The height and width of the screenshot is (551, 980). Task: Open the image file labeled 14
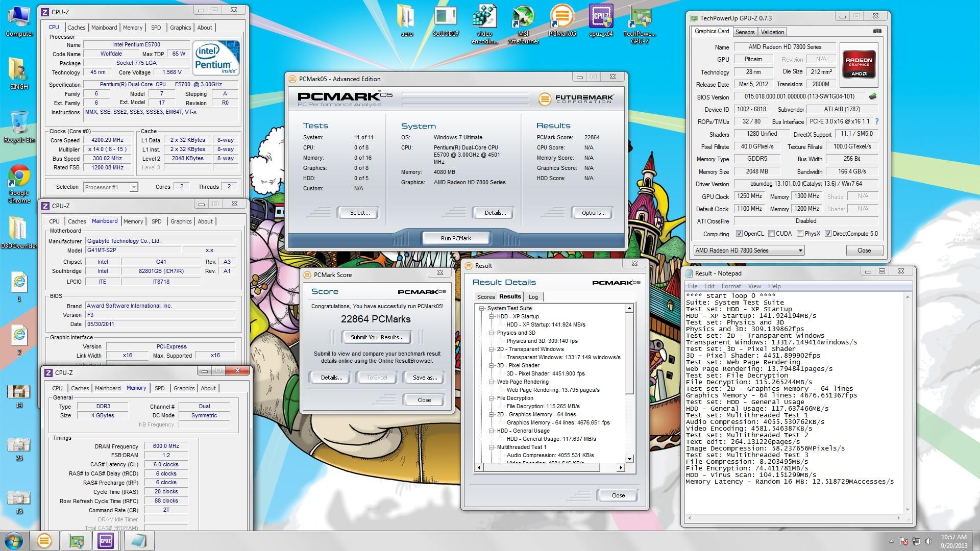tap(19, 396)
